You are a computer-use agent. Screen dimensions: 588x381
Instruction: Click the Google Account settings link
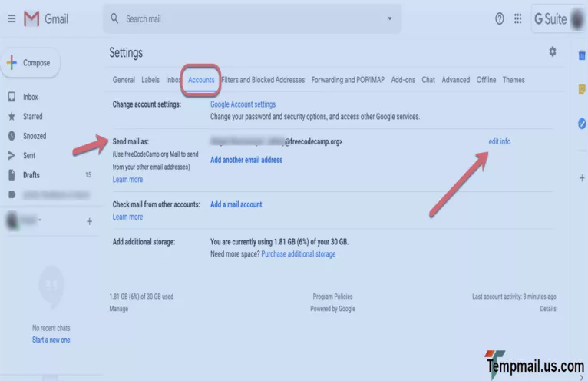[243, 104]
